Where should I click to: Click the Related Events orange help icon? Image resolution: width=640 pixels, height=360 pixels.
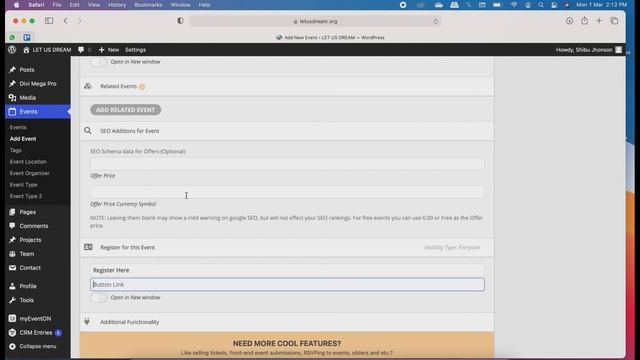(x=142, y=87)
